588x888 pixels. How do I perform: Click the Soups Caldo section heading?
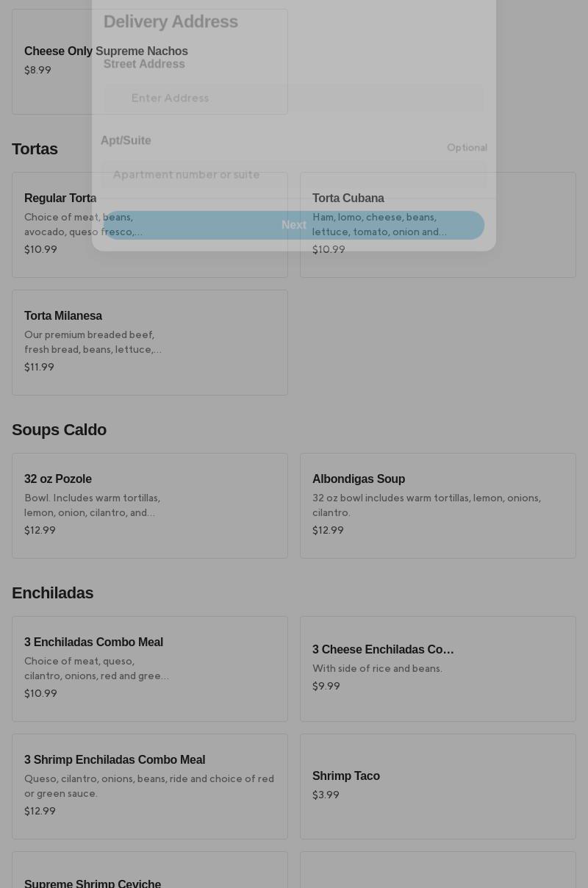(x=59, y=429)
